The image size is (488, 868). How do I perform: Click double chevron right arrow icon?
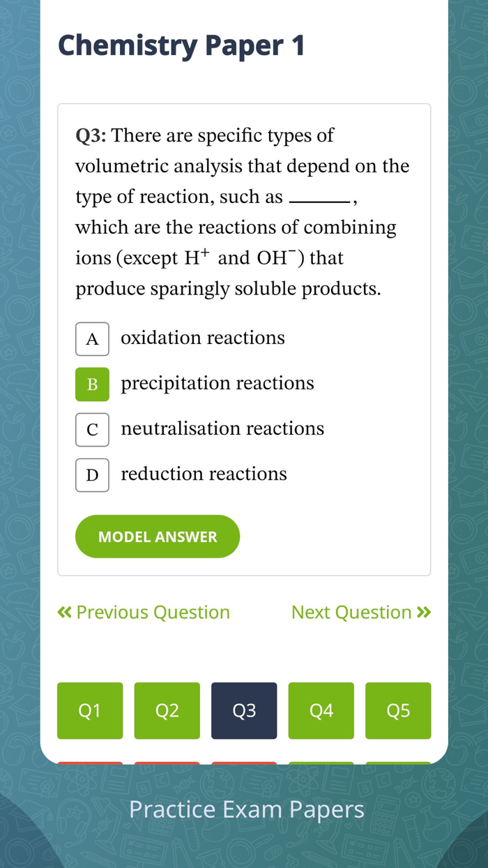coord(424,613)
